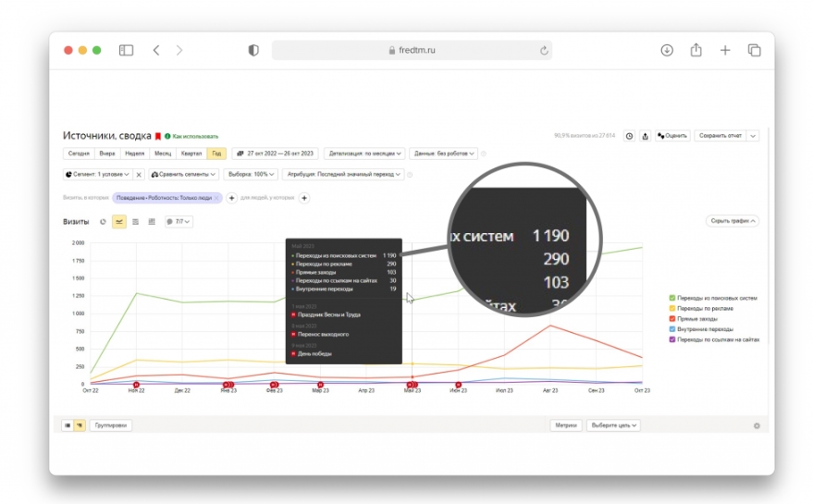The width and height of the screenshot is (813, 504).
Task: Open the "Сравнить сегменты" dropdown
Action: pyautogui.click(x=183, y=174)
